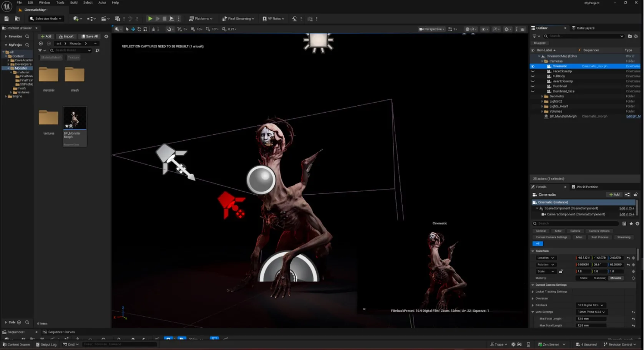Click the Save current level toolbar icon
Screen dimensions: 644x350
7,18
